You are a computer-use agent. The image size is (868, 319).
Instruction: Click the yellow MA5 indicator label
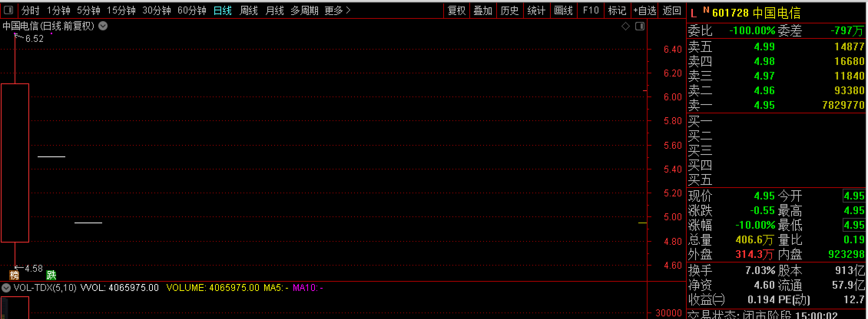click(276, 287)
